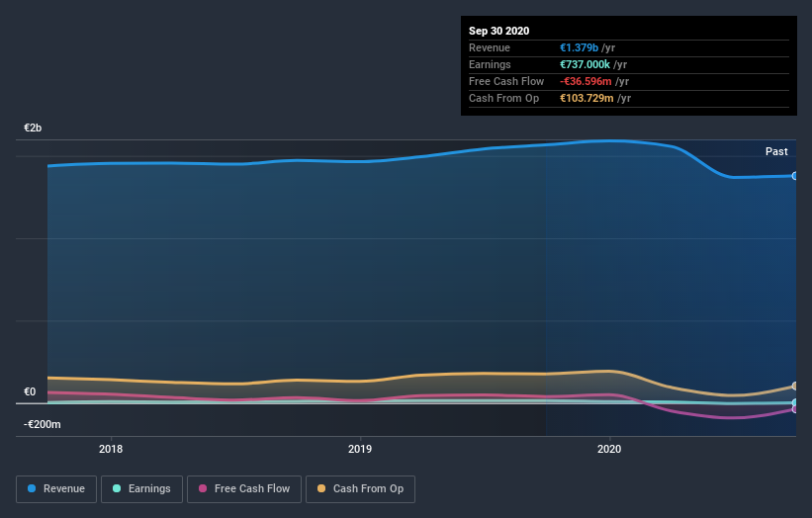The height and width of the screenshot is (518, 812).
Task: Toggle the Earnings legend button
Action: [141, 488]
